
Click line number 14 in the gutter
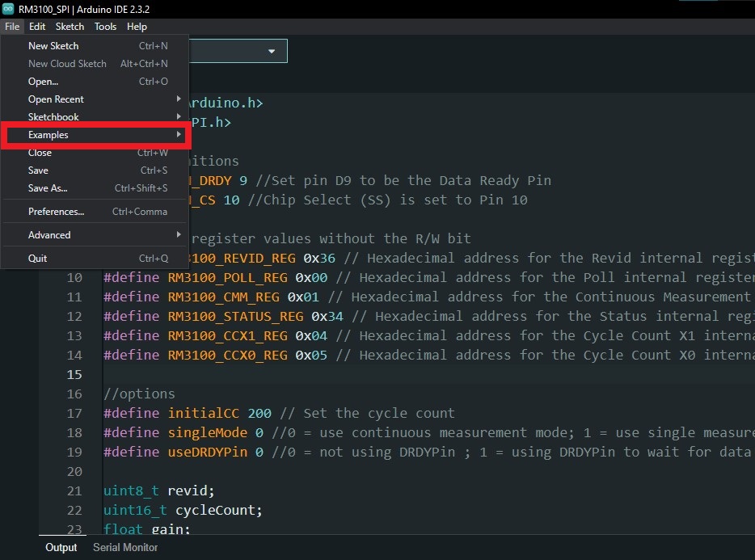(x=74, y=356)
